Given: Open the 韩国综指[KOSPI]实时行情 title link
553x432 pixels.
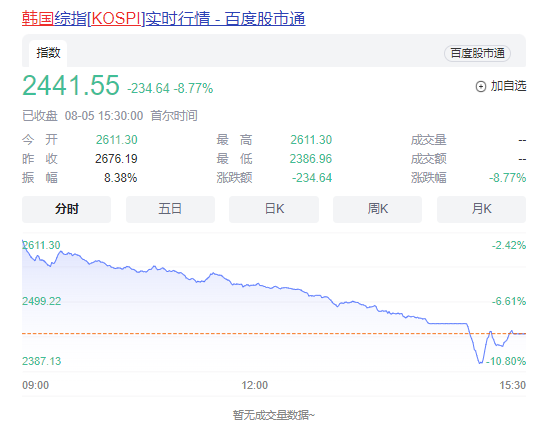Looking at the screenshot, I should [x=164, y=18].
